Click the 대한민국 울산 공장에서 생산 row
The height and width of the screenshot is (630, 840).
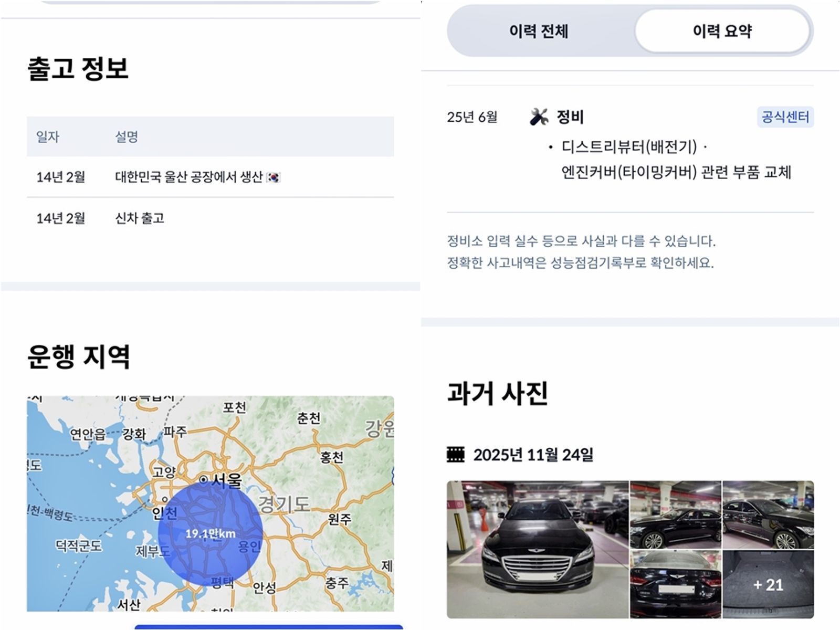click(210, 177)
